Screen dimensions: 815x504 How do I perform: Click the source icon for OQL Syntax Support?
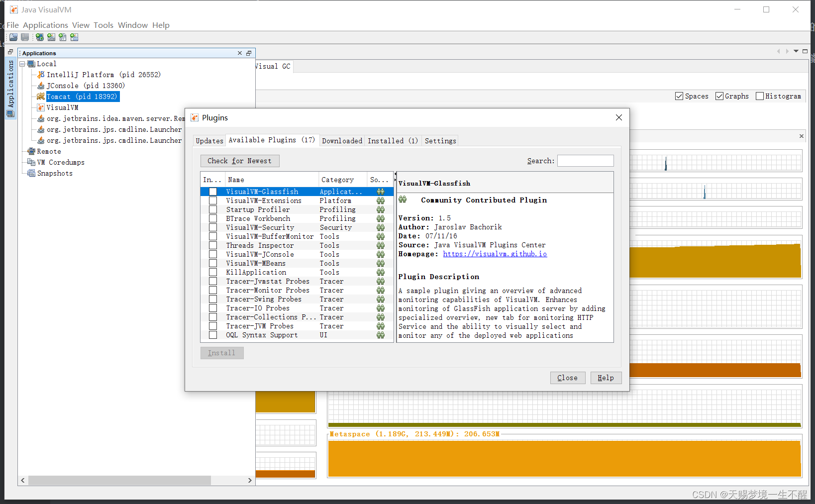(x=381, y=335)
